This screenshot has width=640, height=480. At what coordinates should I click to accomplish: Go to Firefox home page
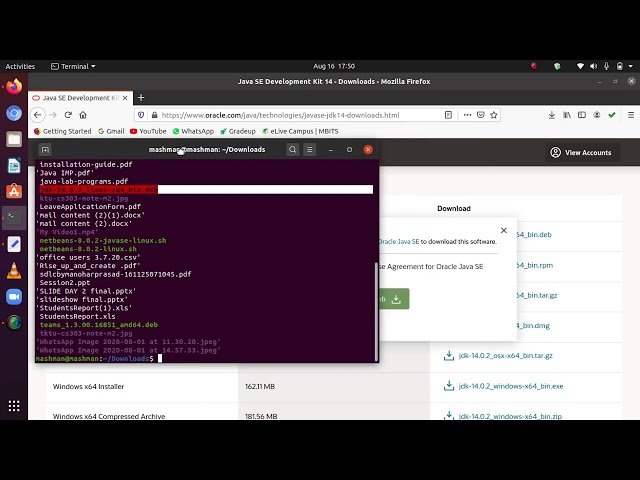[x=83, y=115]
